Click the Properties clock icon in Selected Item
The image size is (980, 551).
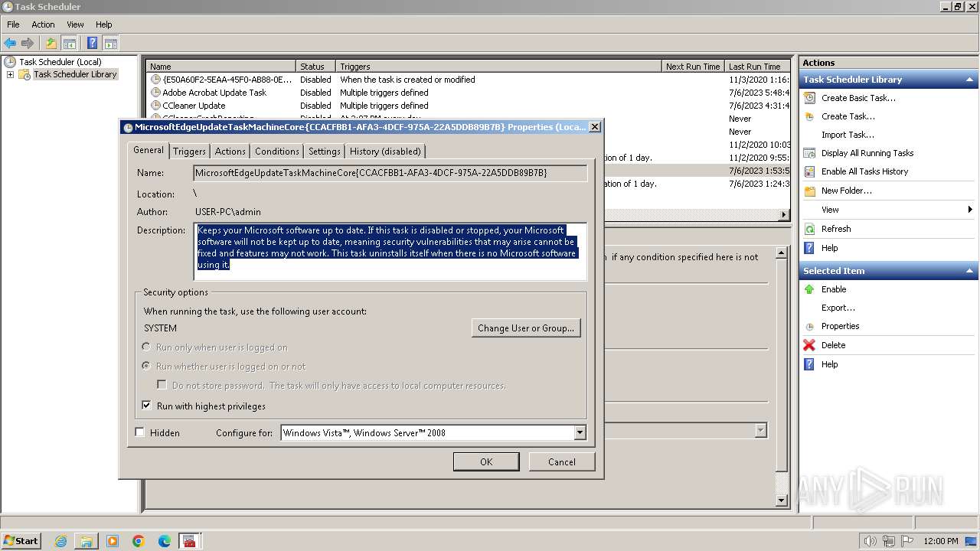pyautogui.click(x=809, y=327)
